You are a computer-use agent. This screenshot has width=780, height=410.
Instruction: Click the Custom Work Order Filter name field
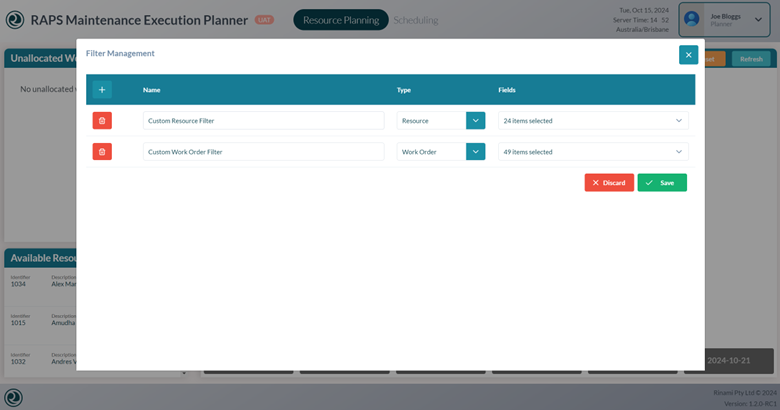(x=263, y=152)
